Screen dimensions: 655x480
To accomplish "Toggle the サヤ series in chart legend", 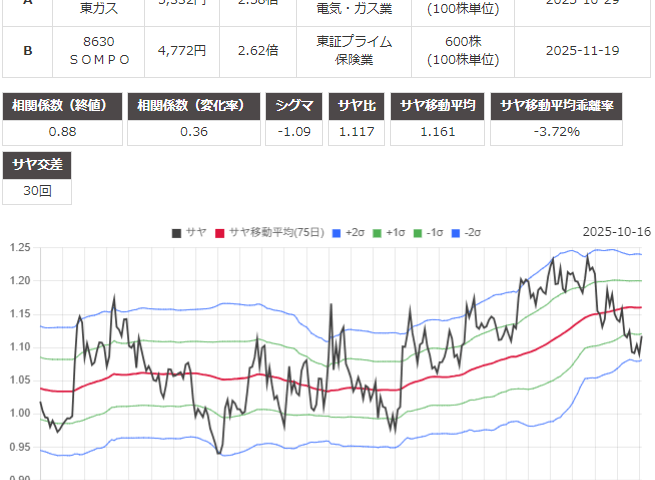I will point(188,232).
